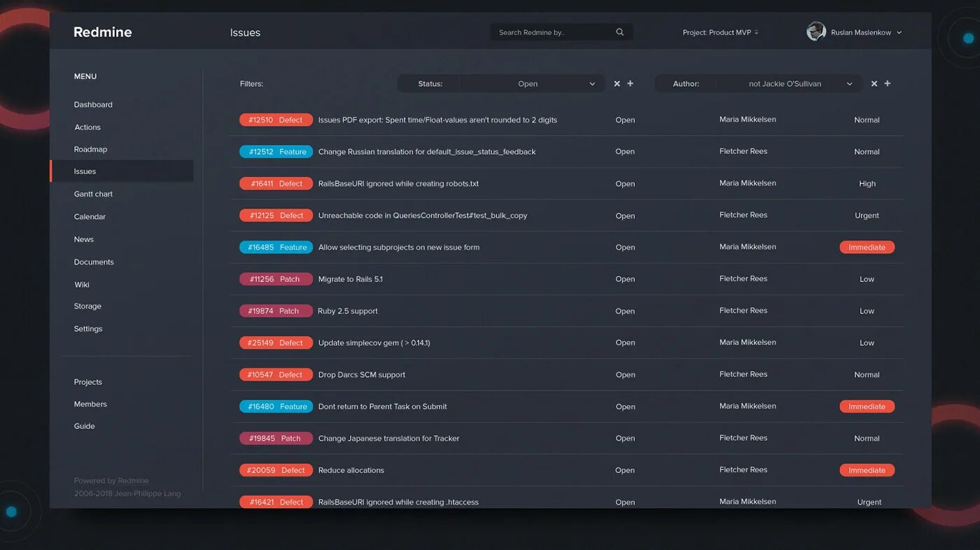This screenshot has height=550, width=980.
Task: Click the #19874 Patch tag
Action: pyautogui.click(x=276, y=311)
